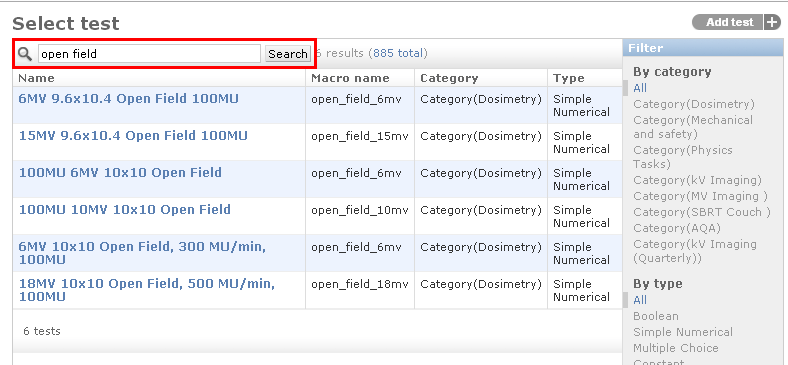Click the 'By category' filter heading
The width and height of the screenshot is (788, 365).
672,72
